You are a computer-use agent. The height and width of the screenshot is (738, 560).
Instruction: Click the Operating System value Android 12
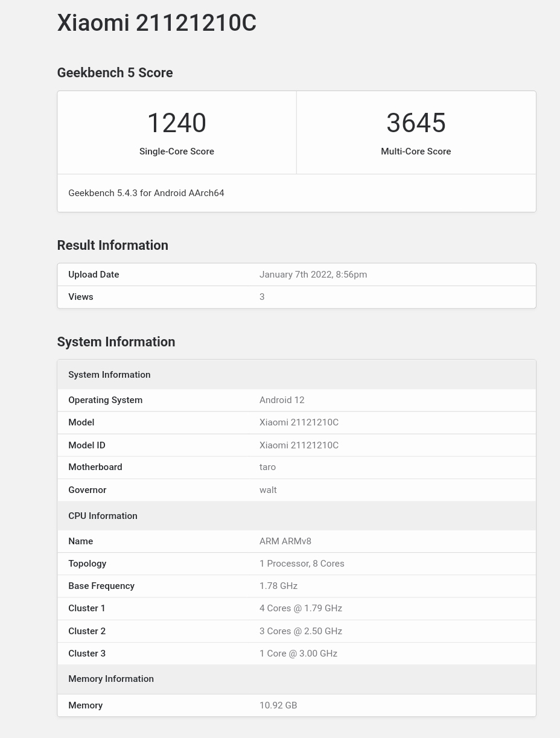[282, 400]
